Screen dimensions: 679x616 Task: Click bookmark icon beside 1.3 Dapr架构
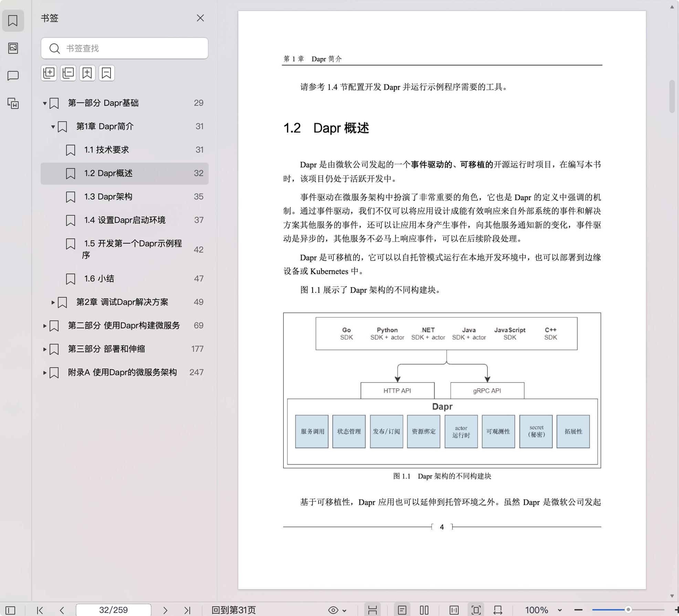coord(70,197)
